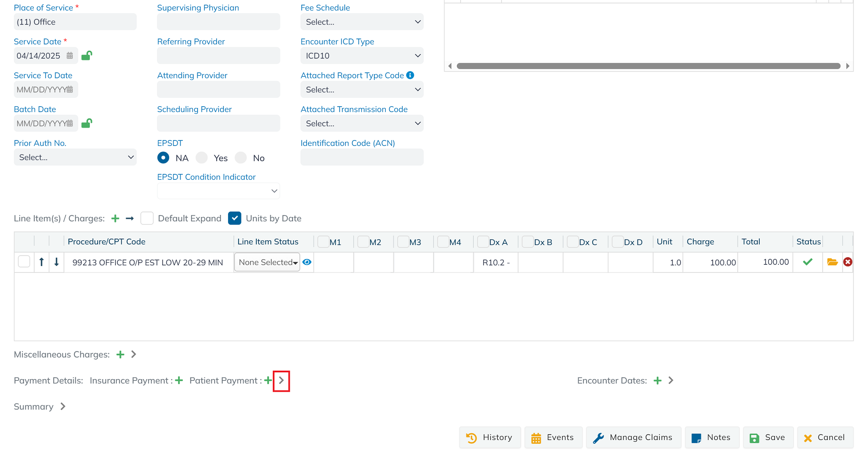The height and width of the screenshot is (454, 868).
Task: Enable the Default Expand checkbox
Action: [x=147, y=218]
